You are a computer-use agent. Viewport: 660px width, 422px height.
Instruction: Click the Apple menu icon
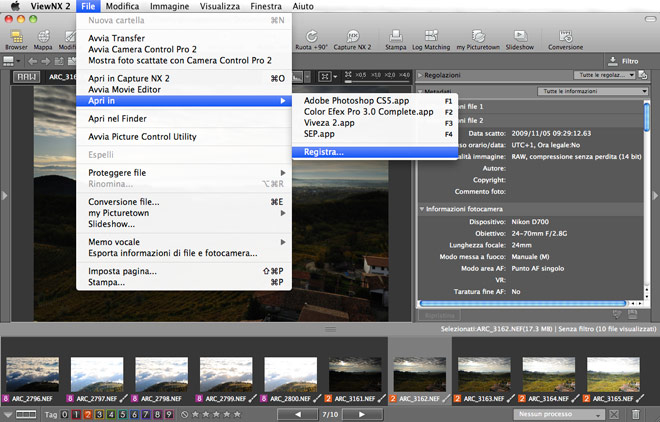pyautogui.click(x=15, y=6)
